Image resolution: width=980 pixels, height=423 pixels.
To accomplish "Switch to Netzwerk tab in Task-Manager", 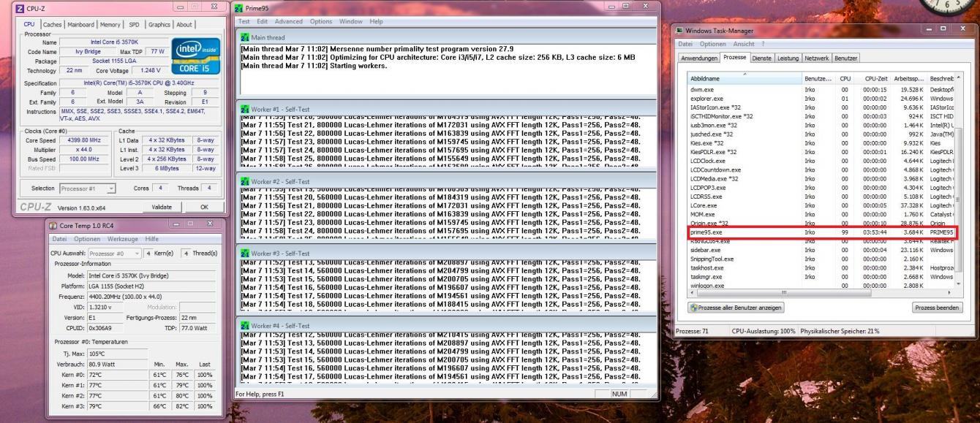I will [817, 58].
